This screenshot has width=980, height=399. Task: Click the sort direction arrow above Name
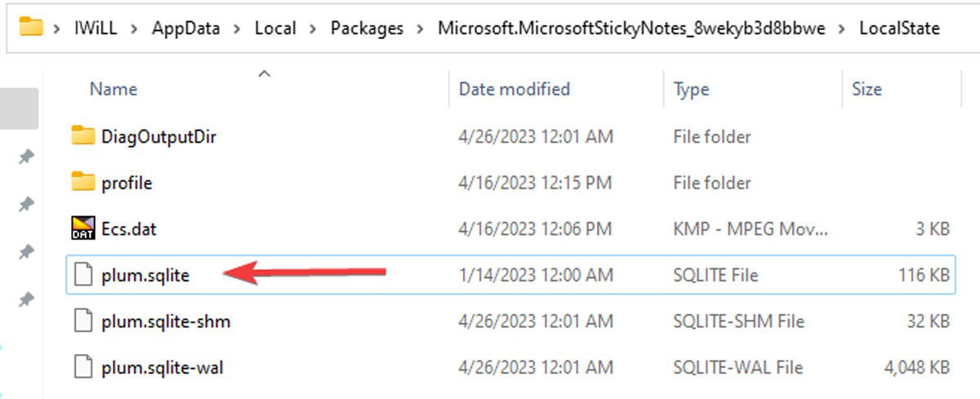[264, 73]
